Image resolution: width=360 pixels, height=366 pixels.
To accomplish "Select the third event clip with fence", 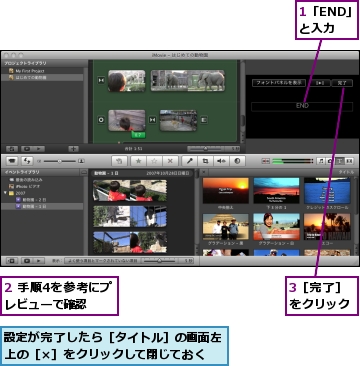I will pyautogui.click(x=130, y=242).
